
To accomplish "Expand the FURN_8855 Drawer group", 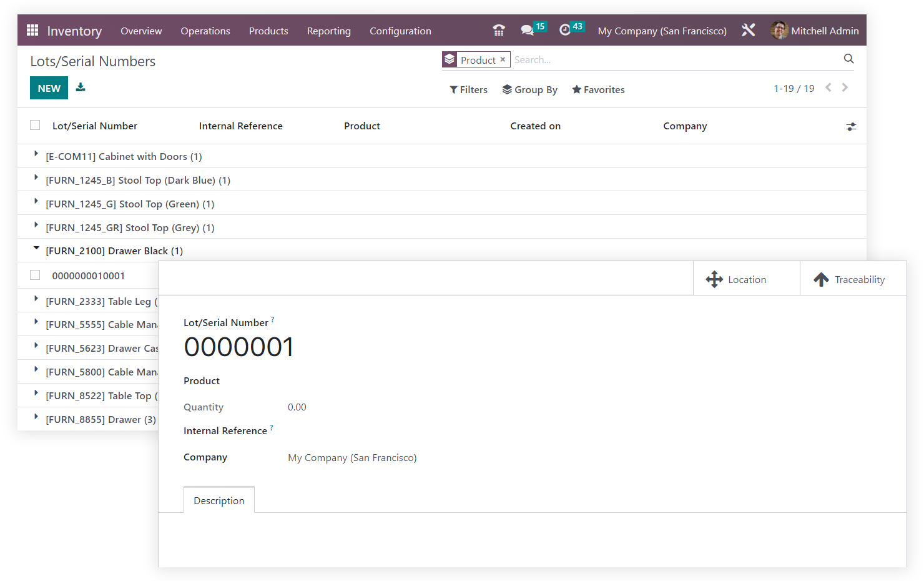I will pos(36,419).
